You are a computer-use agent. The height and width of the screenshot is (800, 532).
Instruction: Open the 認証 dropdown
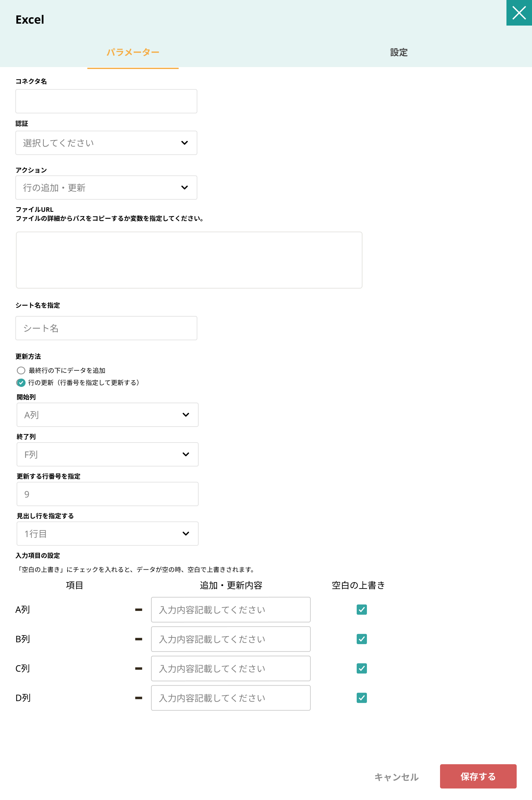[x=106, y=143]
